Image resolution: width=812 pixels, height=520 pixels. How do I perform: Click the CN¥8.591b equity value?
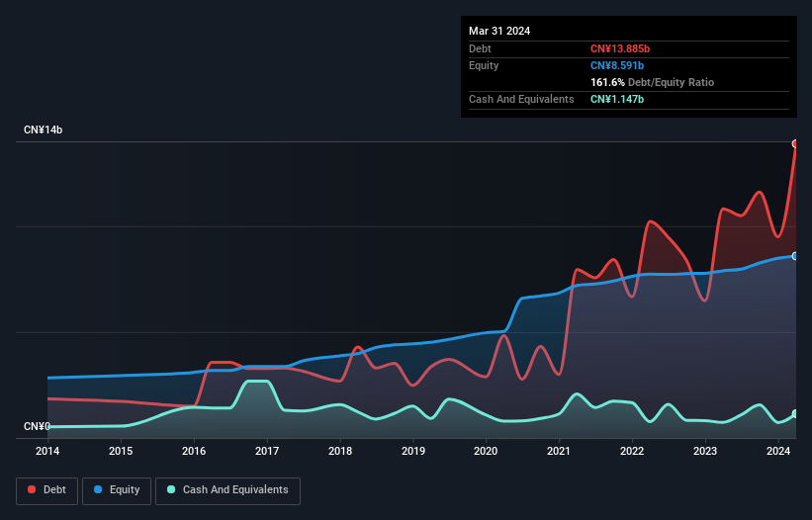(x=617, y=65)
